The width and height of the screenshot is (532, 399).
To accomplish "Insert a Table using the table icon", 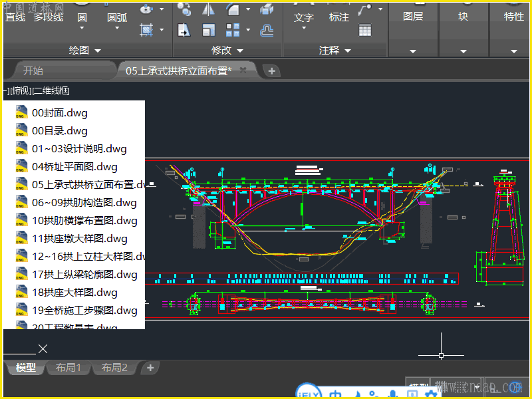I will click(x=365, y=30).
